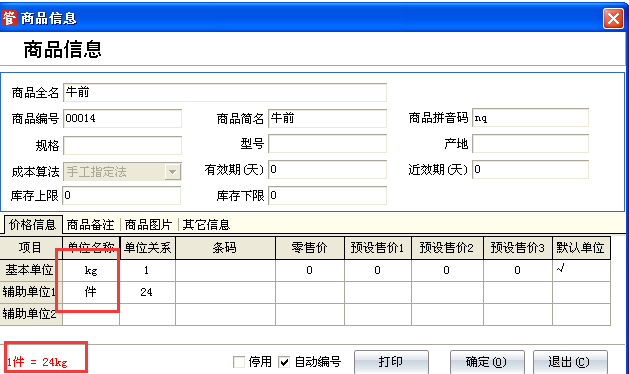Click the 零售价 cell in 基本单位 row
629x374 pixels.
coord(310,270)
